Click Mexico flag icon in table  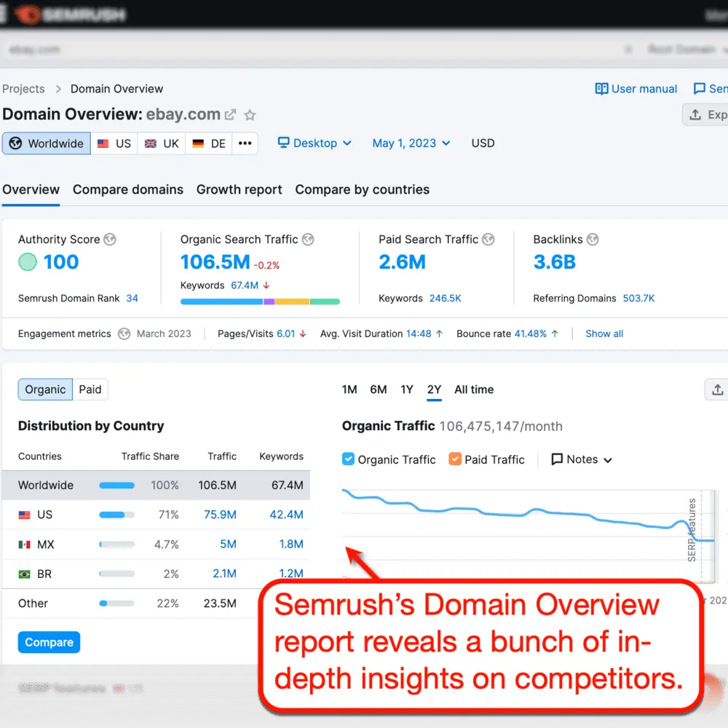[24, 545]
